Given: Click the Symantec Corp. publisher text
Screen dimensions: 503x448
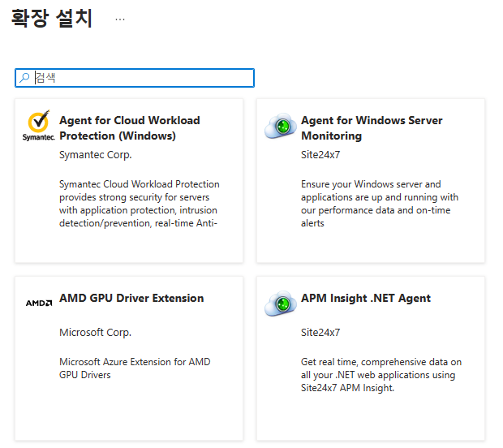Looking at the screenshot, I should point(96,155).
